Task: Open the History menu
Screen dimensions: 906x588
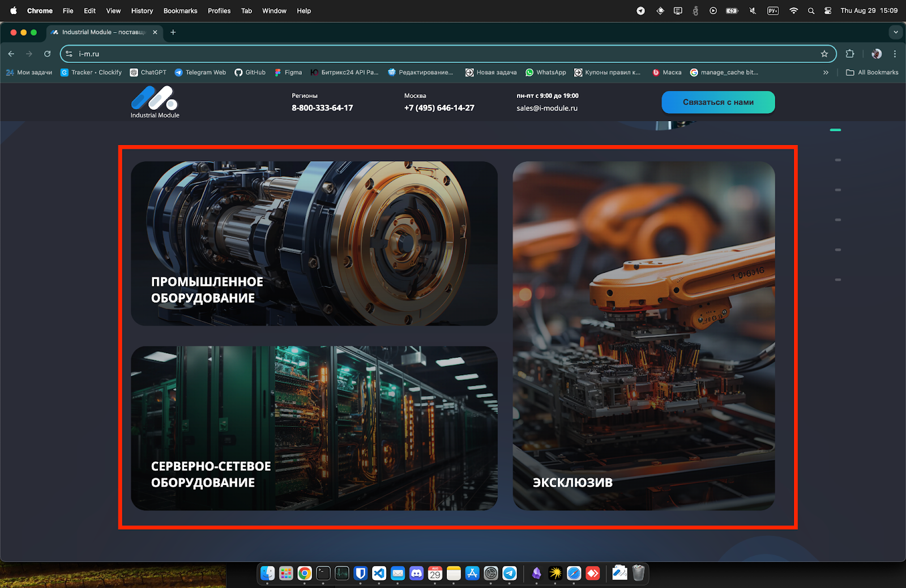Action: click(142, 11)
